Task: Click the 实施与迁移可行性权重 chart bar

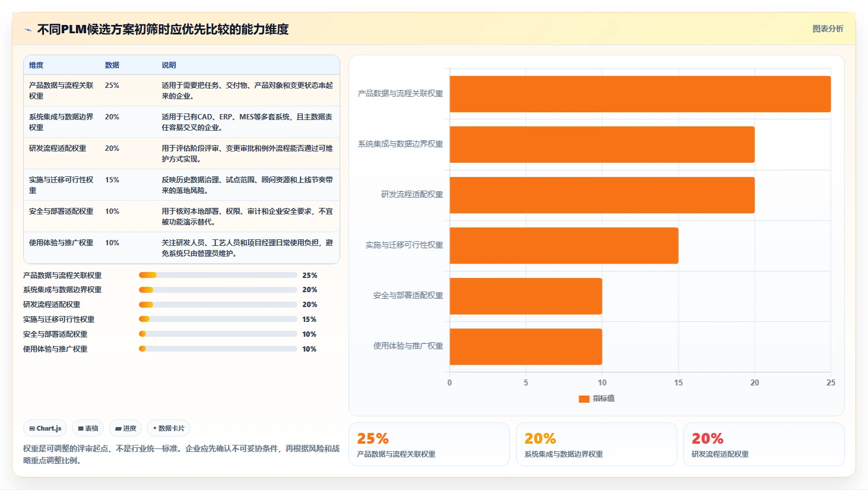Action: (x=564, y=245)
